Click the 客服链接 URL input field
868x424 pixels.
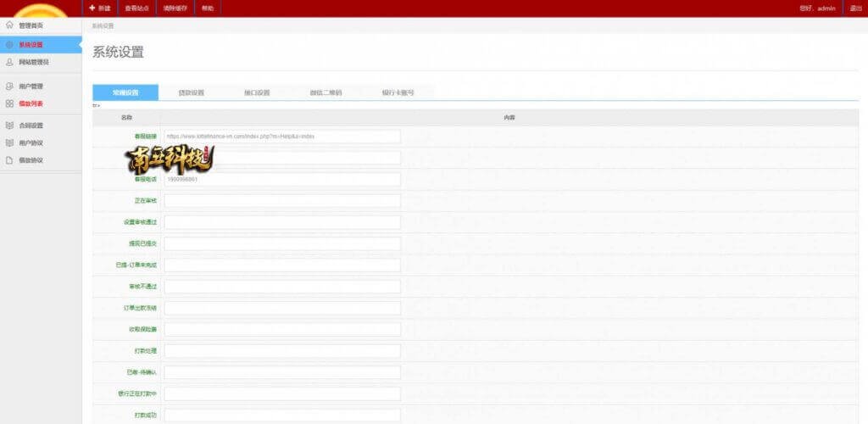click(x=281, y=136)
